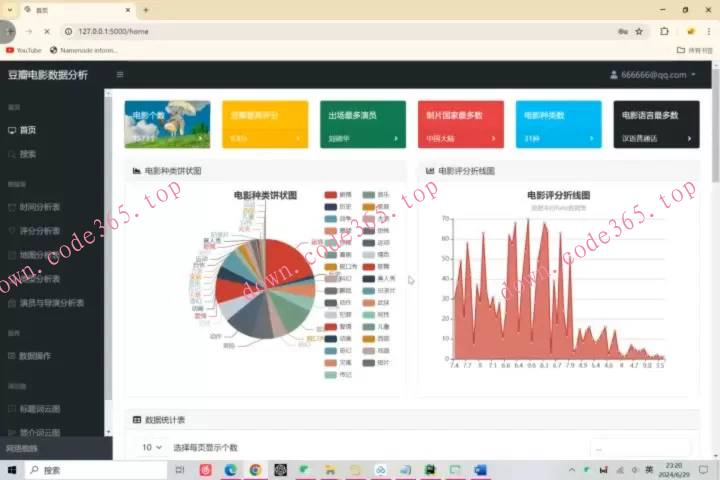
Task: Click the 电影种类饼状图 panel header icon
Action: (x=136, y=171)
